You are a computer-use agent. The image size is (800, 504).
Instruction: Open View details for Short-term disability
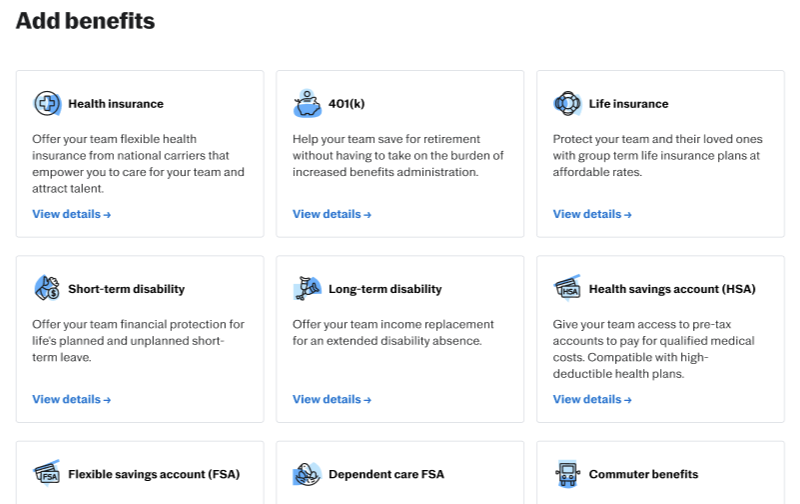(x=71, y=400)
